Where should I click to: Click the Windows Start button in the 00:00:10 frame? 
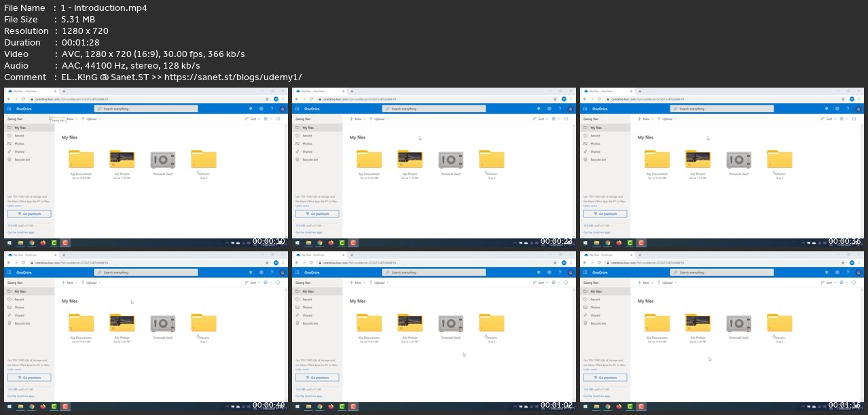[10, 242]
